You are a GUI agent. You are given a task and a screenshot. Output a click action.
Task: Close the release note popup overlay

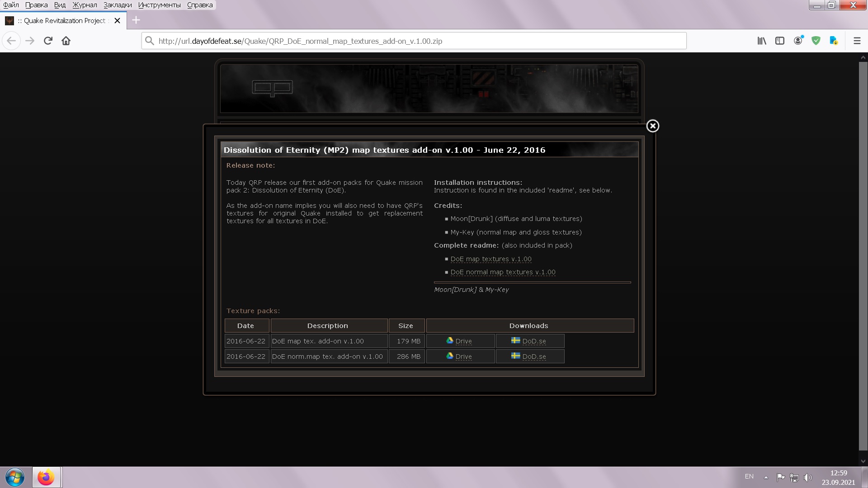(x=652, y=126)
